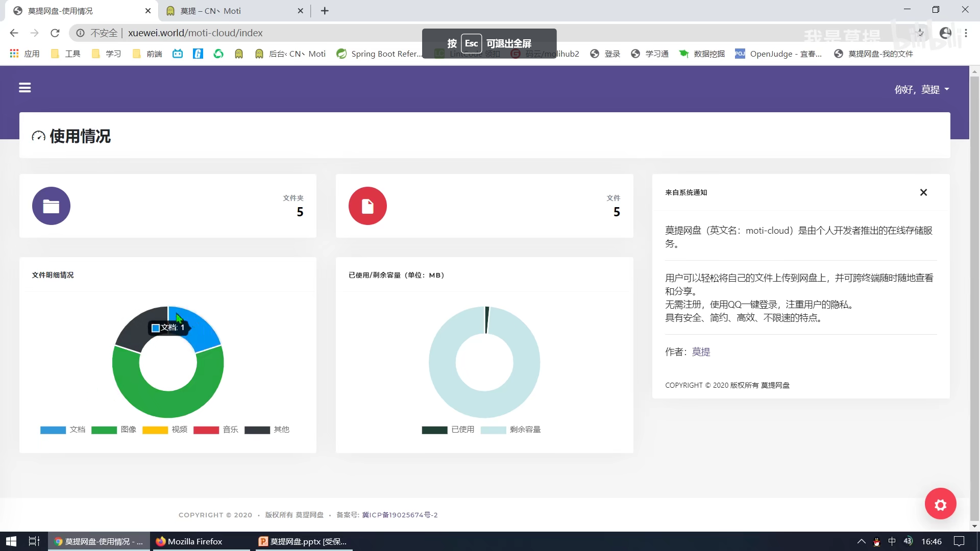Screen dimensions: 980x551
Task: Close the 来自系统通知 notification panel
Action: (923, 192)
